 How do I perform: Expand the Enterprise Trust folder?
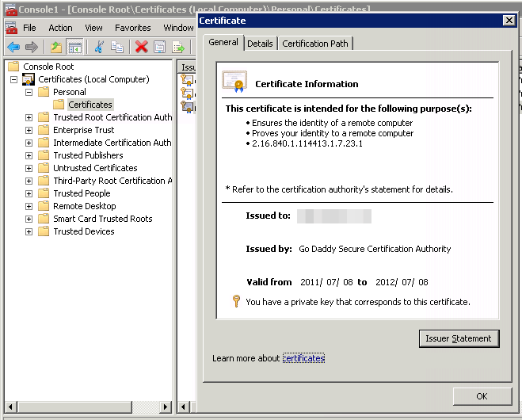[29, 130]
